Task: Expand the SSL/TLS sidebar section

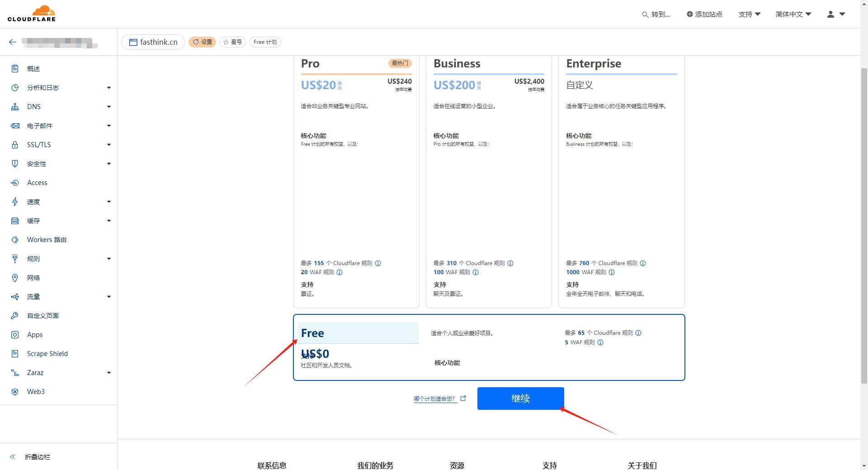Action: click(109, 145)
